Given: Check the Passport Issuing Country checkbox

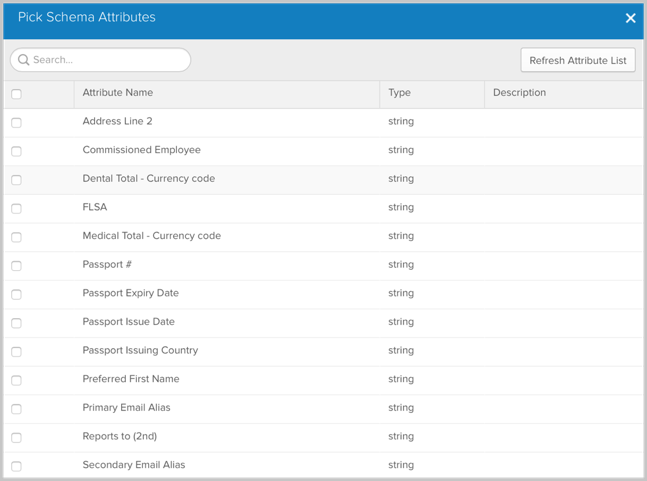Looking at the screenshot, I should point(16,351).
